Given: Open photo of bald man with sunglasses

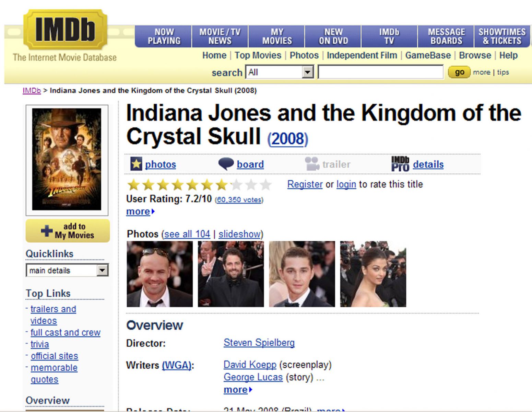Looking at the screenshot, I should pos(159,274).
